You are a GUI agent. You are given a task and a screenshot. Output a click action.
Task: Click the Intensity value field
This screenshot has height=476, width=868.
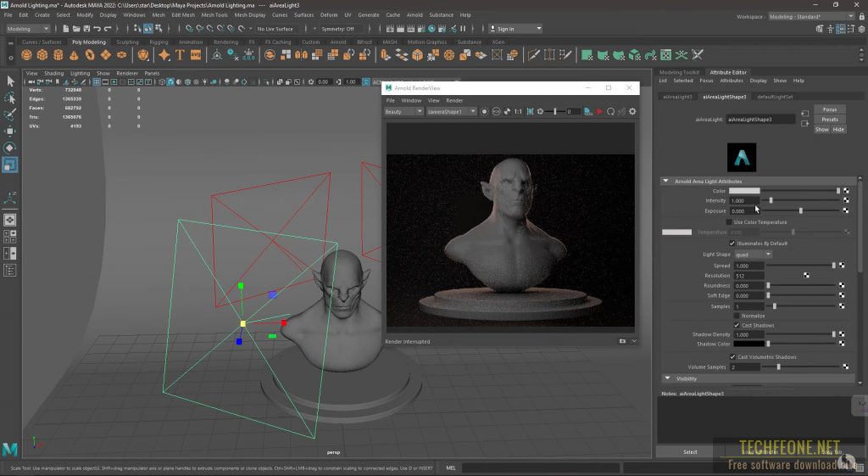pyautogui.click(x=744, y=200)
